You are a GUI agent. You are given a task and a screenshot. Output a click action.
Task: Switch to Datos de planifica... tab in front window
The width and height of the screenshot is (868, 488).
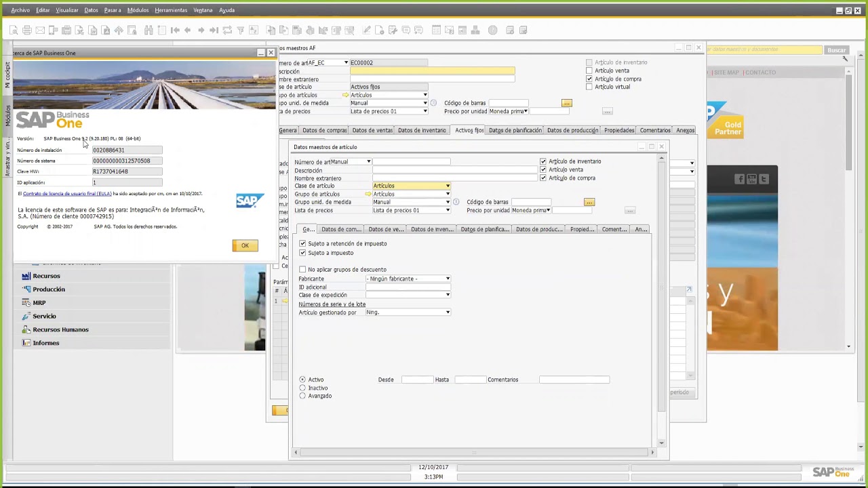click(485, 229)
